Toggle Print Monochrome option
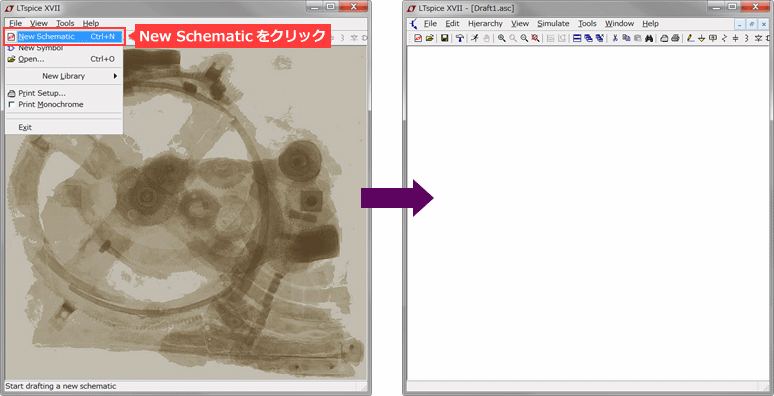The image size is (774, 396). [x=51, y=104]
